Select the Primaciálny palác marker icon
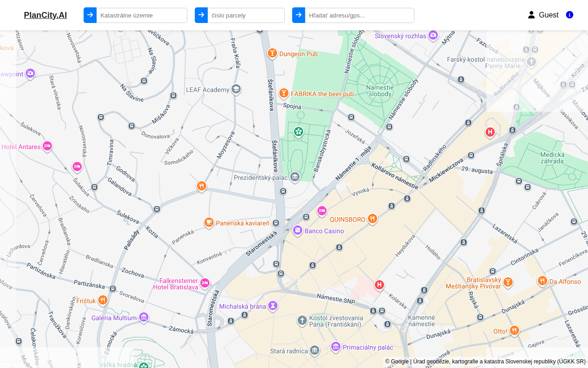Image resolution: width=588 pixels, height=368 pixels. [336, 347]
